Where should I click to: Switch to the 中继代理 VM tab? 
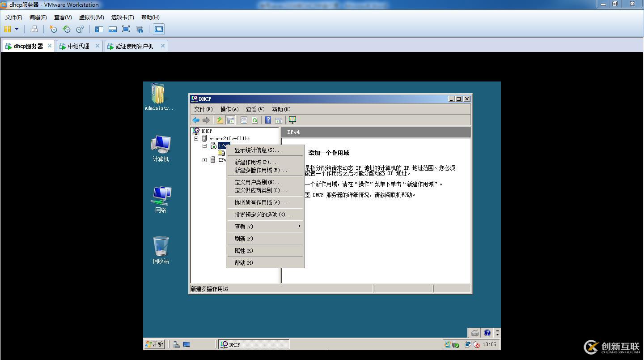[79, 46]
